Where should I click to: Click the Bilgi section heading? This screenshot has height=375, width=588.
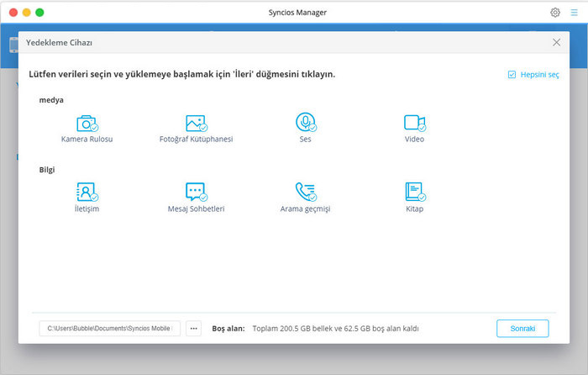coord(47,170)
